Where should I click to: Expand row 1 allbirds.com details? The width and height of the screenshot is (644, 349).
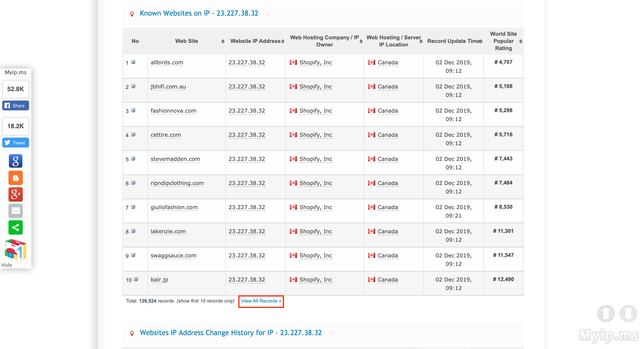point(133,62)
